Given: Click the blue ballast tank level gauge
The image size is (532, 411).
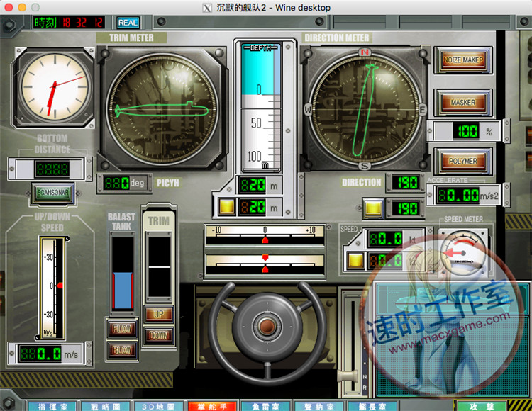Looking at the screenshot, I should click(x=123, y=291).
